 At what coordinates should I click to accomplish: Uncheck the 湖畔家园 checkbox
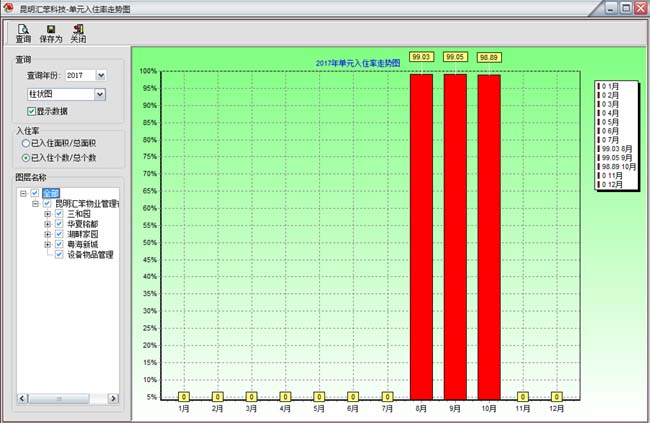click(59, 234)
